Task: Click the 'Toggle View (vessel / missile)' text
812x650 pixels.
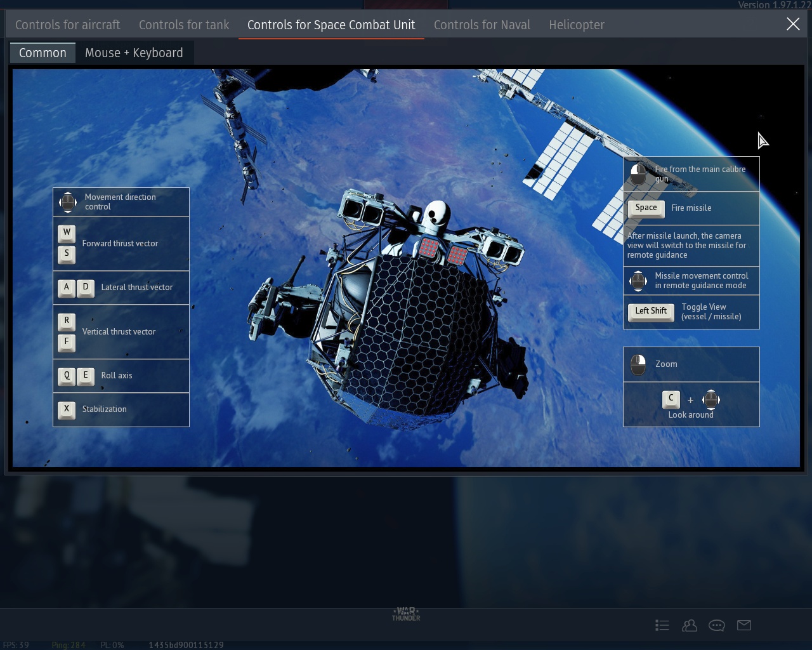Action: click(x=711, y=312)
